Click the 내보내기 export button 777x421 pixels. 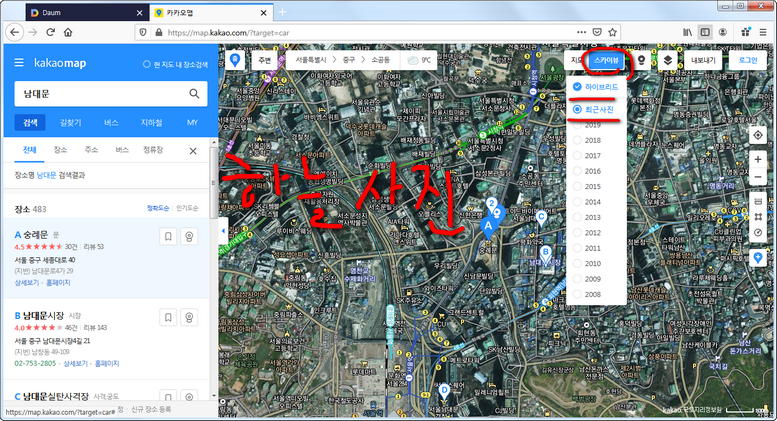(x=703, y=60)
